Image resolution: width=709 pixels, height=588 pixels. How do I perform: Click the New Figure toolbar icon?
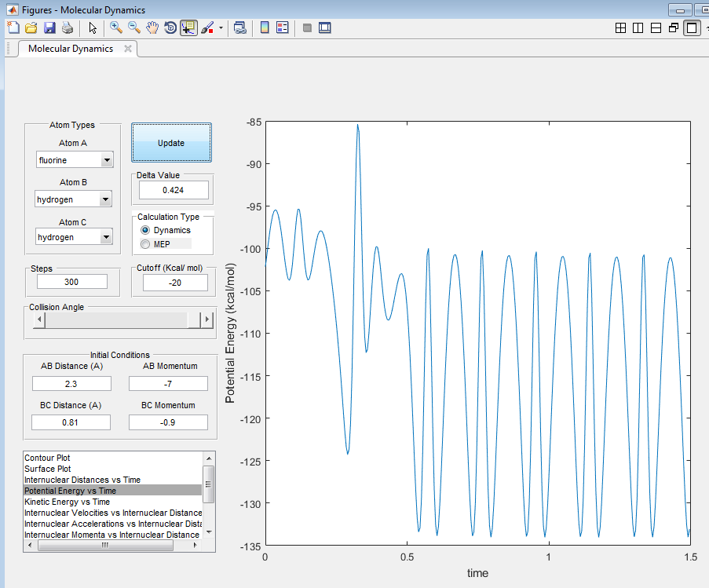13,28
